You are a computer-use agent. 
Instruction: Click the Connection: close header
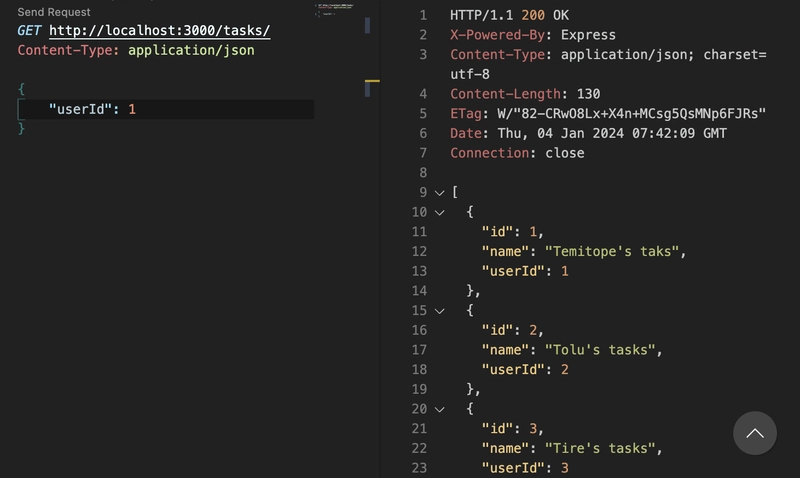(517, 153)
